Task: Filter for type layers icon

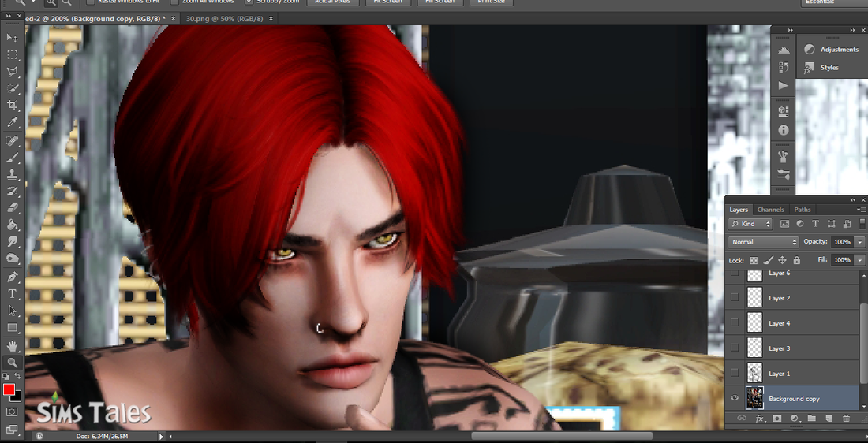Action: click(x=815, y=224)
